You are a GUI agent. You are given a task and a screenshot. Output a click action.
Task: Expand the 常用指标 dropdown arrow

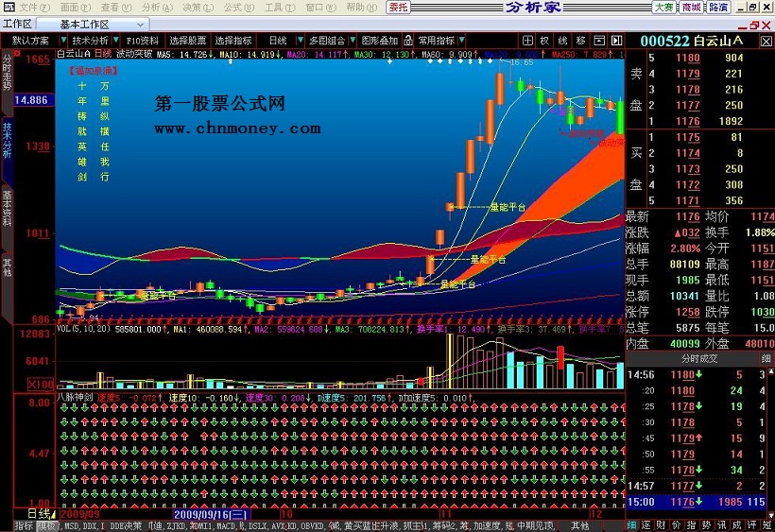point(461,40)
